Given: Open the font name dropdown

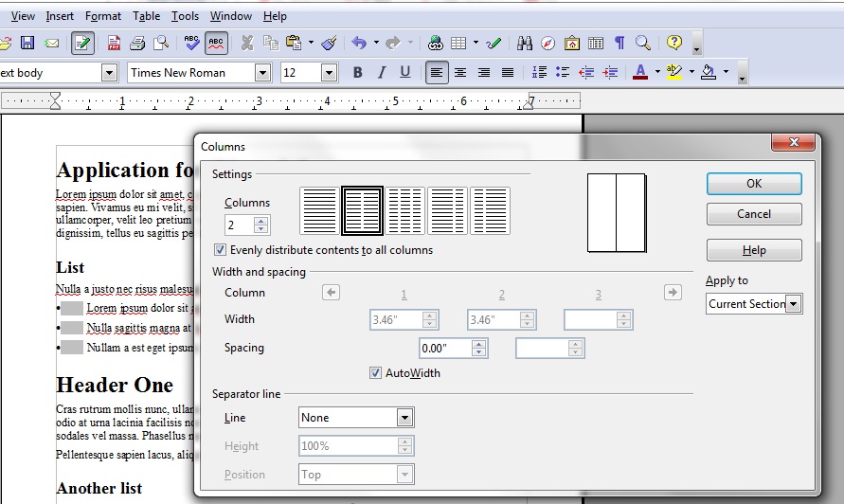Looking at the screenshot, I should [x=262, y=73].
